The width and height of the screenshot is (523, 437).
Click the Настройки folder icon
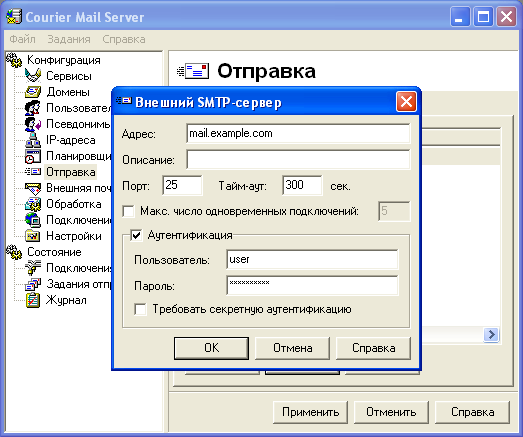(33, 236)
